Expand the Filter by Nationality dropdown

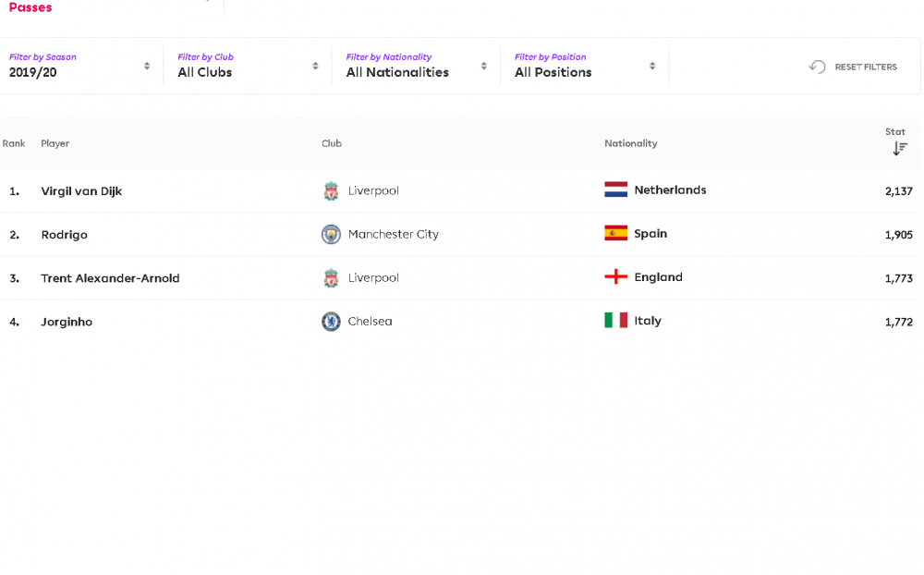coord(416,66)
